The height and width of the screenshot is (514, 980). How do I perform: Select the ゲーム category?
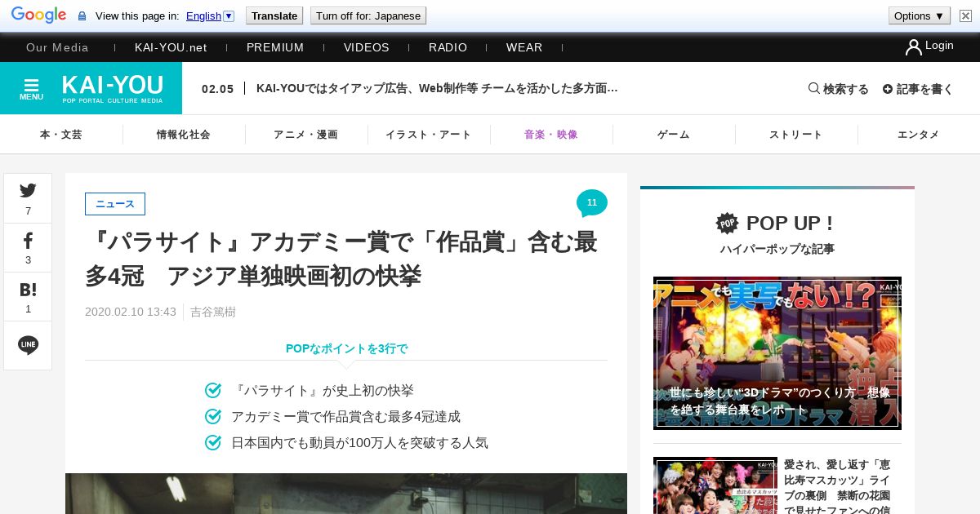[x=674, y=135]
